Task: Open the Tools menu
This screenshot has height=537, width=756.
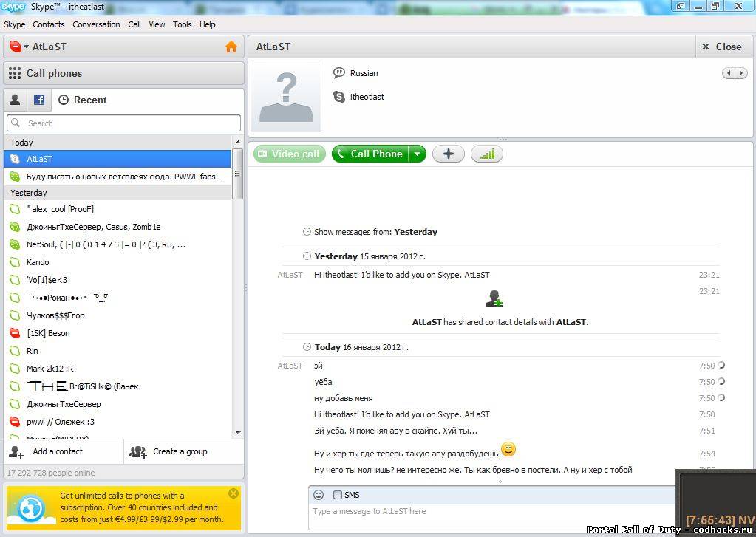Action: 183,24
